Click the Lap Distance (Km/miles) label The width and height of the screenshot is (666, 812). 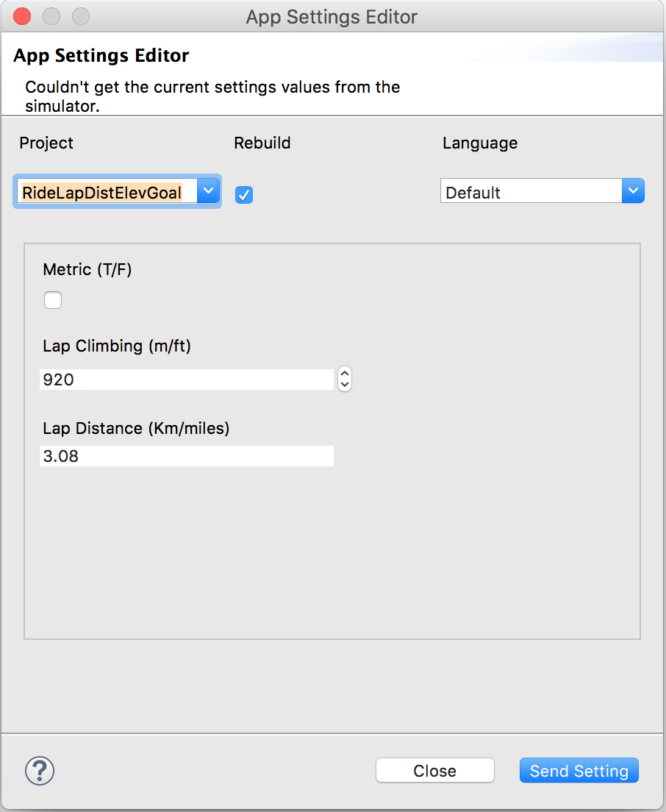pyautogui.click(x=136, y=429)
